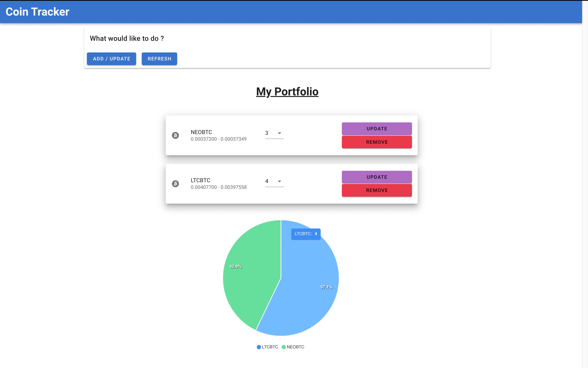Click the Coin Tracker title
The width and height of the screenshot is (588, 368).
coord(38,12)
